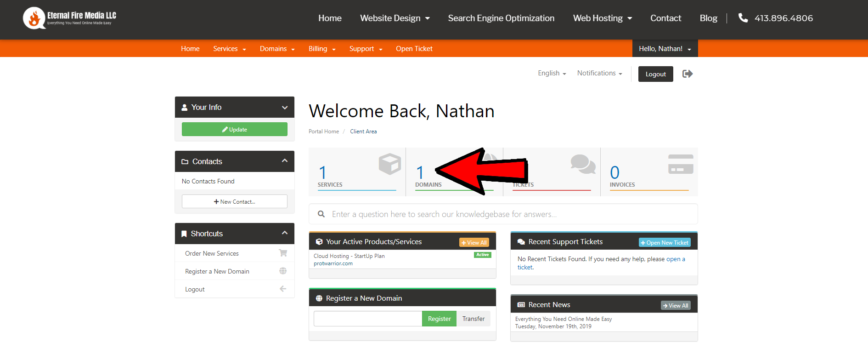This screenshot has height=354, width=868.
Task: Click the cart icon next to Order New Services
Action: pos(283,253)
